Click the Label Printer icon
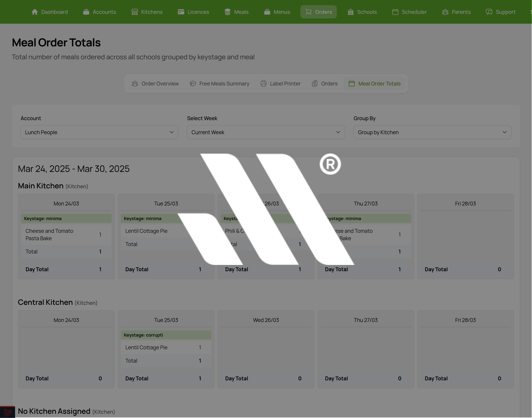This screenshot has height=418, width=532. pyautogui.click(x=263, y=84)
